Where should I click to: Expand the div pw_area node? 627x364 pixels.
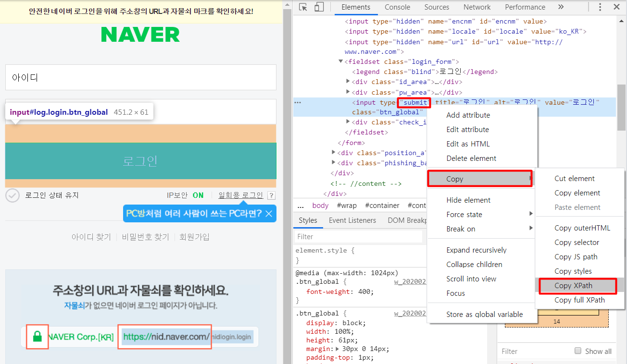tap(348, 92)
